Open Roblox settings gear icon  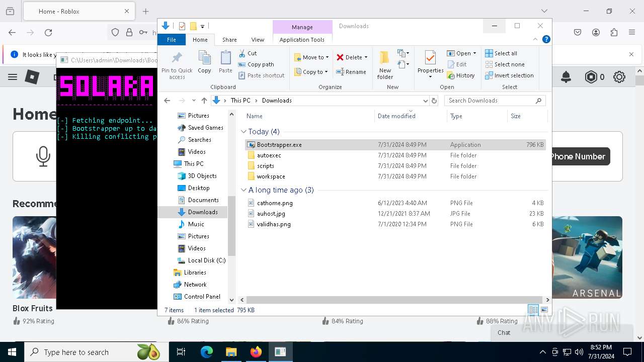coord(619,77)
